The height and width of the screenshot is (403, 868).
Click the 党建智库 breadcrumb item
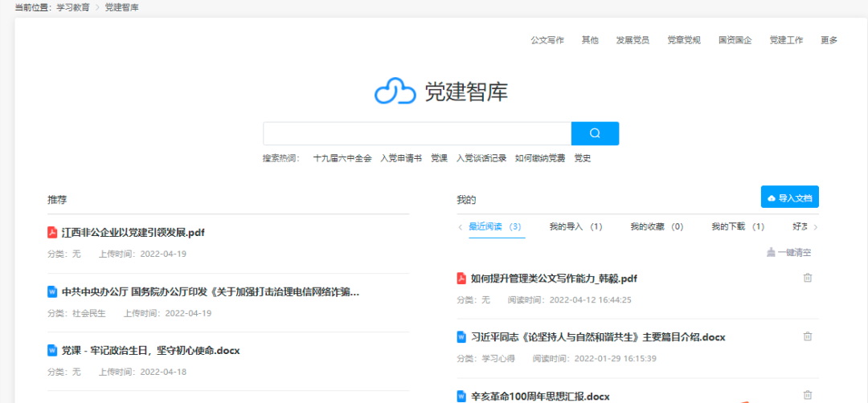point(122,8)
